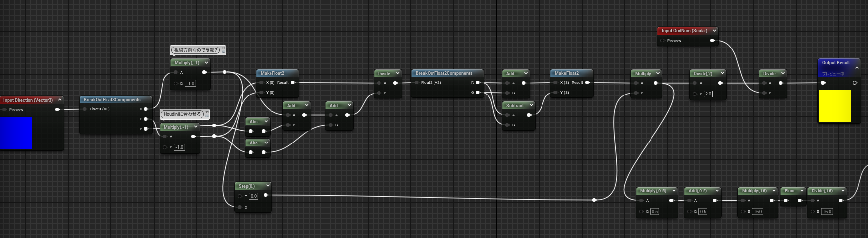
Task: Click the Float2 (V2) input pin
Action: coord(416,83)
